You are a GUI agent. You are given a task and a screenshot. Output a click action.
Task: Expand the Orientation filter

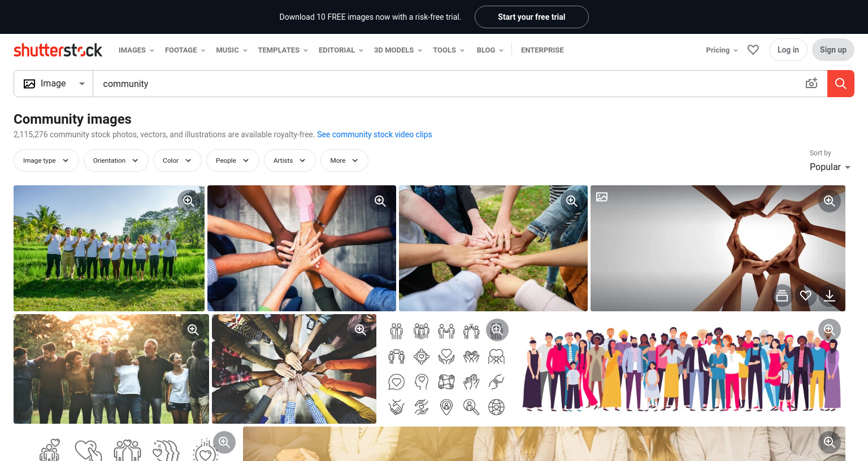(x=116, y=160)
